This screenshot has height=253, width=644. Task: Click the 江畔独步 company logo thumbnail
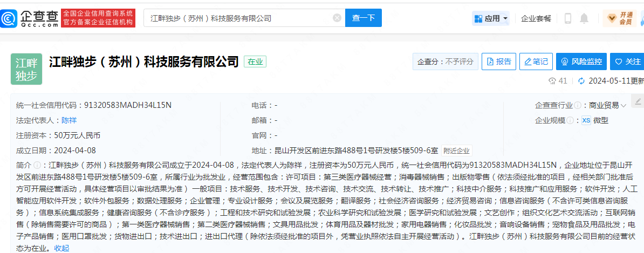pos(26,69)
